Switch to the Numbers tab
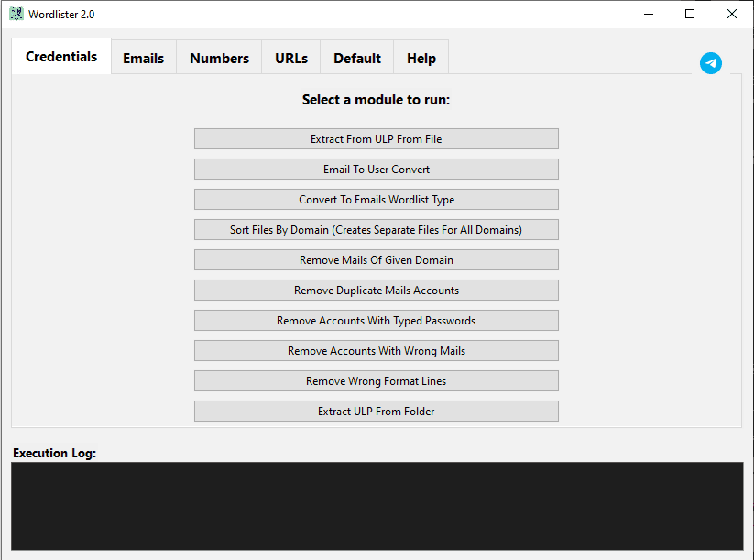This screenshot has width=754, height=560. click(x=219, y=57)
